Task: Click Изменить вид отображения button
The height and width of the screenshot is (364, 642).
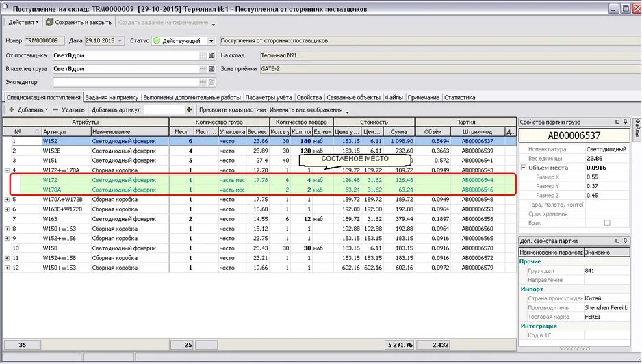Action: pos(306,109)
